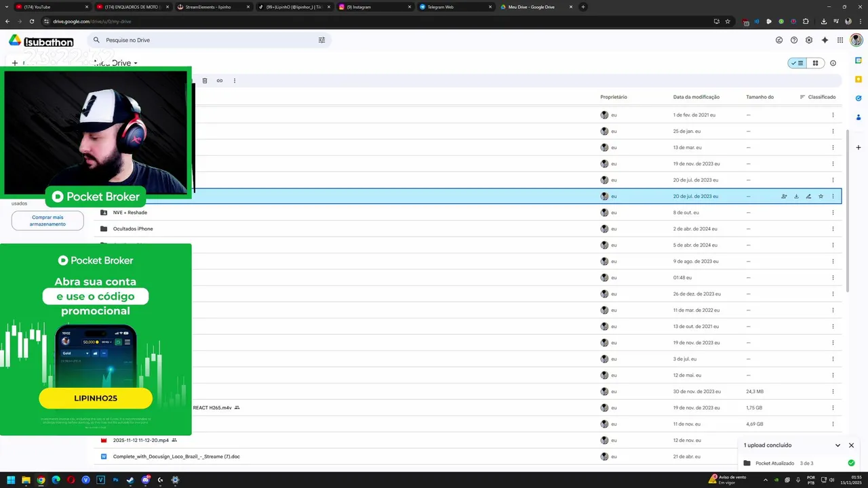Viewport: 868px width, 488px height.
Task: Switch to the YouTube tab
Action: 53,7
